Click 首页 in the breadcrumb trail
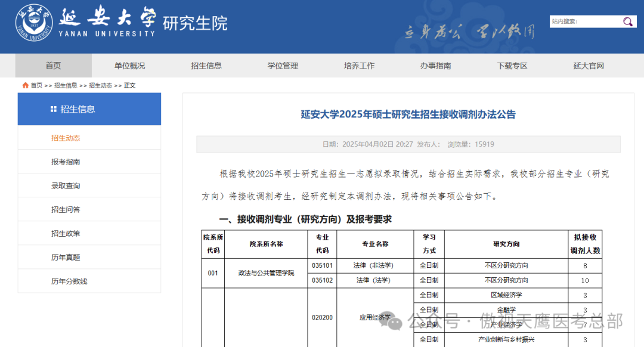The width and height of the screenshot is (644, 347). (36, 85)
